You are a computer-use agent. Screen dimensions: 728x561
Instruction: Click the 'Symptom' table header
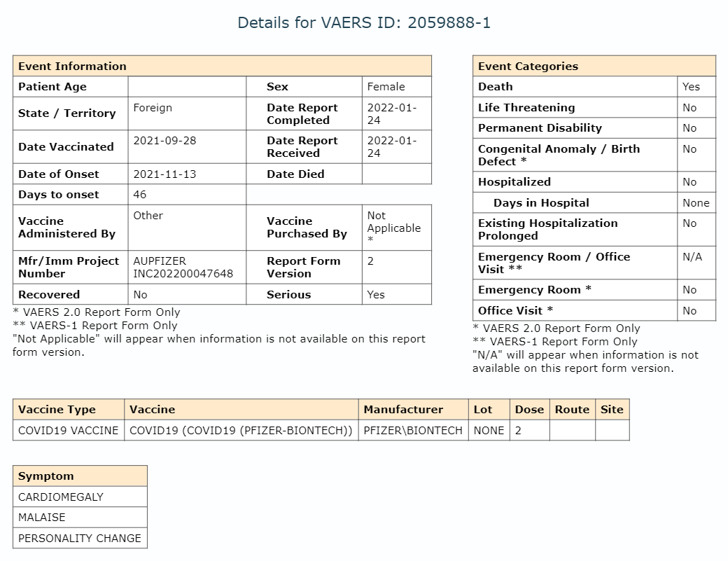pyautogui.click(x=80, y=476)
